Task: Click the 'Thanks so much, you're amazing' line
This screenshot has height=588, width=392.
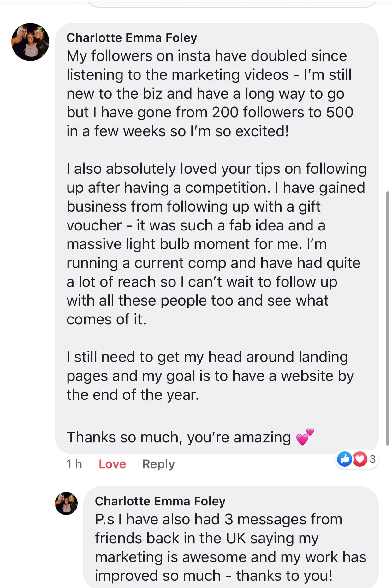Action: (x=178, y=437)
